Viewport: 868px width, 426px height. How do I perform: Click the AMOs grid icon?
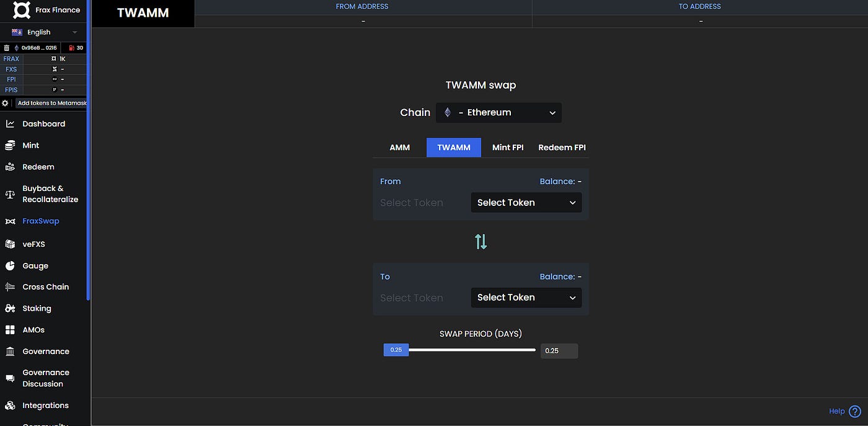pos(10,330)
